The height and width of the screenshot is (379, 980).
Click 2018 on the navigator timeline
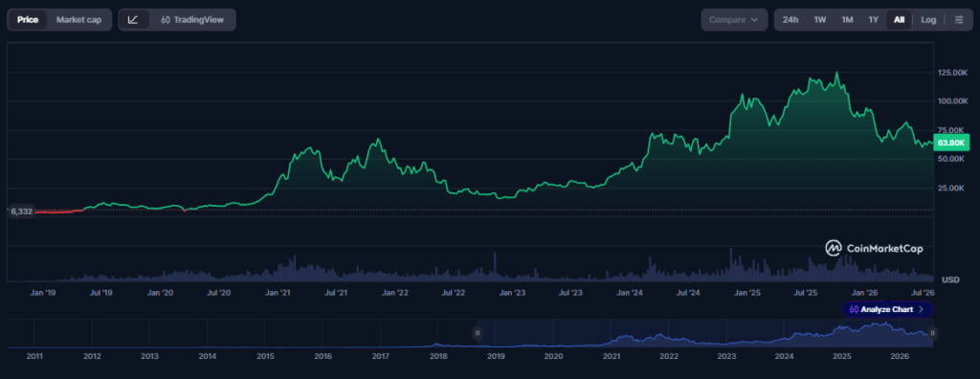click(x=438, y=356)
